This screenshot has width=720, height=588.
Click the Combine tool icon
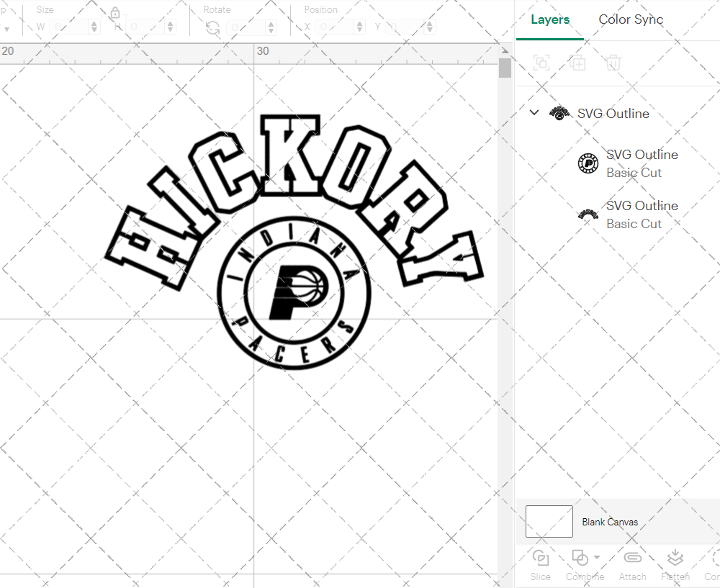[580, 558]
